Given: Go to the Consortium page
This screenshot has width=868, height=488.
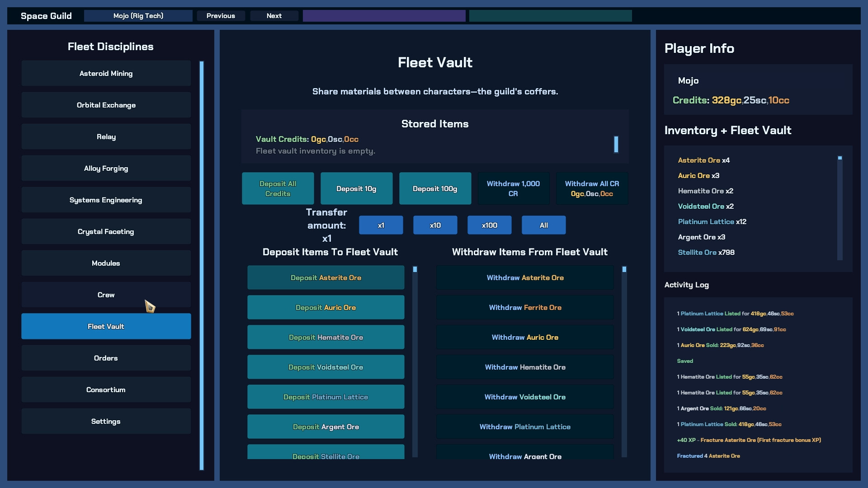Looking at the screenshot, I should [x=106, y=389].
